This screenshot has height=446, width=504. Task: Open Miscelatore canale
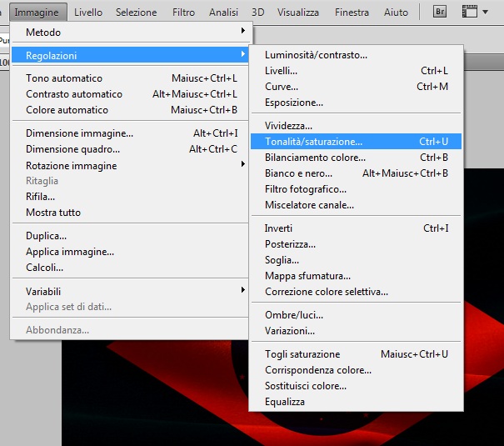click(356, 205)
